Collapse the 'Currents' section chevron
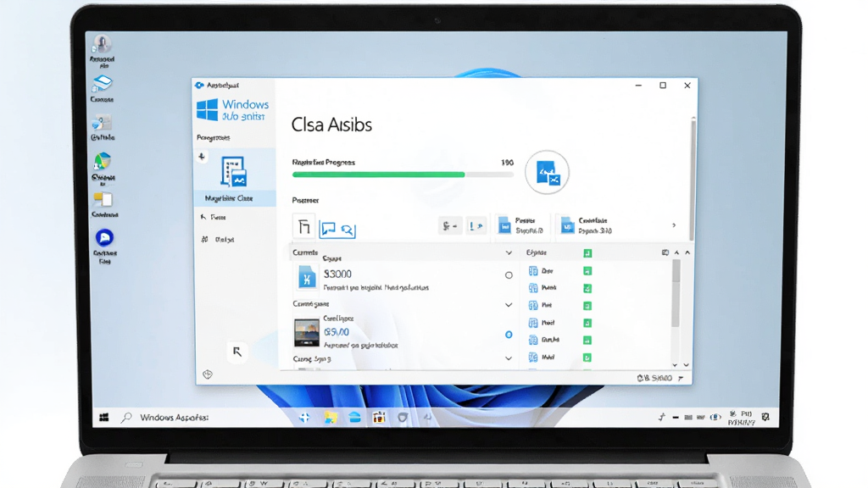 point(509,252)
